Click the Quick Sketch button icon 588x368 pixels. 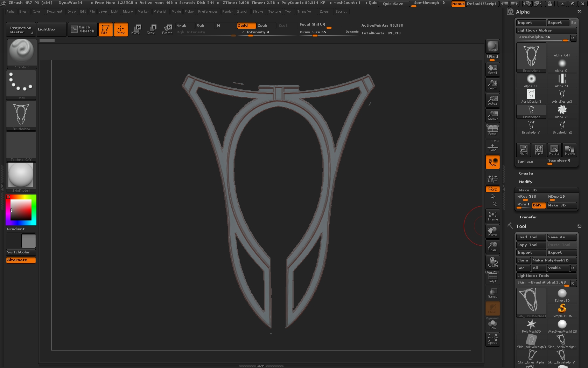(x=83, y=29)
